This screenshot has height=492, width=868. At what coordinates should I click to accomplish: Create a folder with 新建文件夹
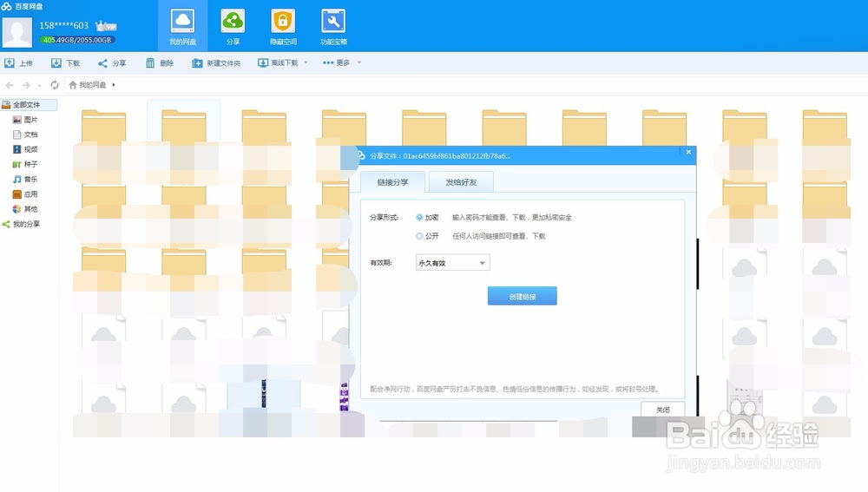216,63
